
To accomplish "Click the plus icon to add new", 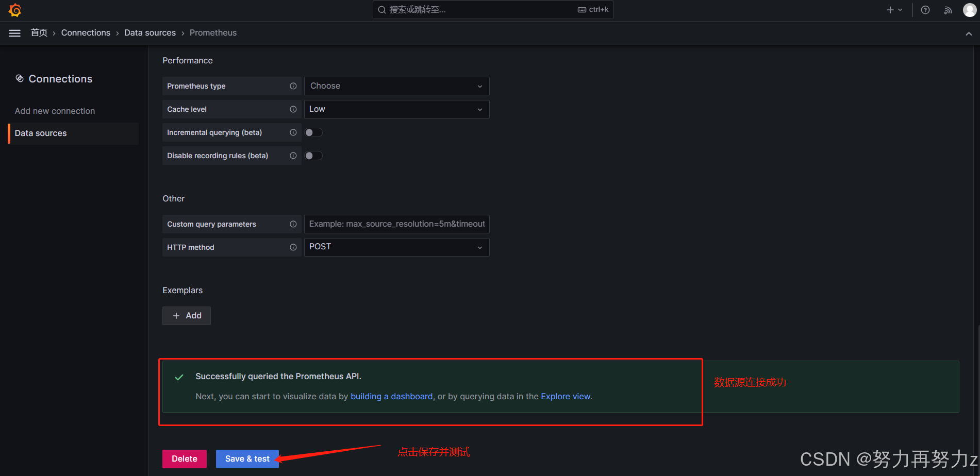I will [x=890, y=10].
